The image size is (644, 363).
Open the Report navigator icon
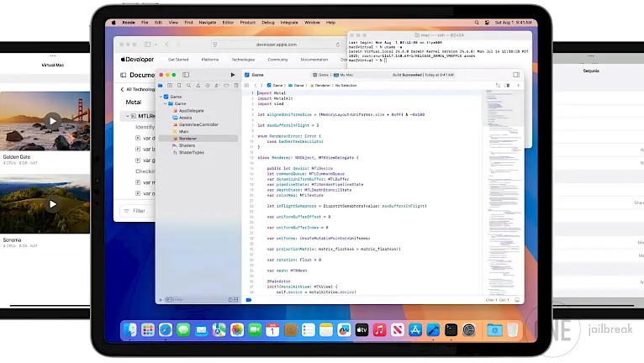[x=235, y=86]
